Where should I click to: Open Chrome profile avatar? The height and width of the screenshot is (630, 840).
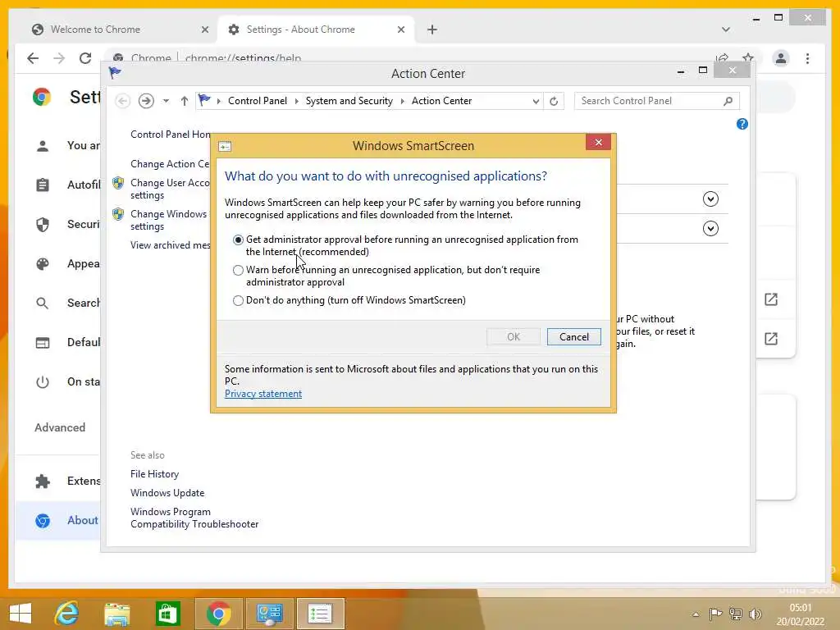point(781,58)
